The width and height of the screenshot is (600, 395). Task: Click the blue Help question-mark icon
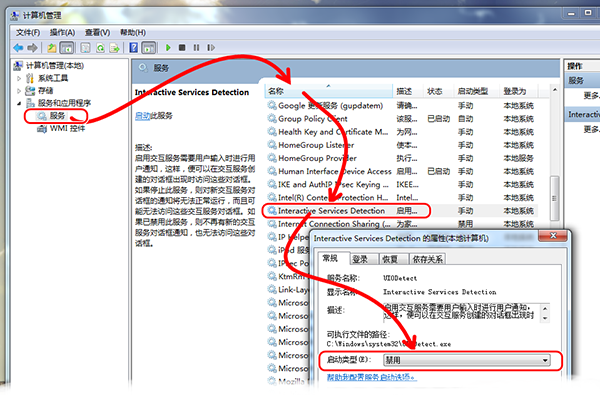[x=134, y=48]
